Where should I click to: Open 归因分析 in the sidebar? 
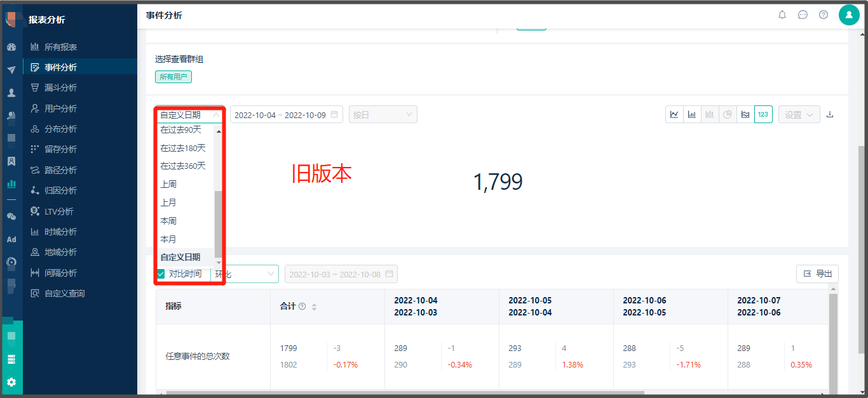point(79,190)
